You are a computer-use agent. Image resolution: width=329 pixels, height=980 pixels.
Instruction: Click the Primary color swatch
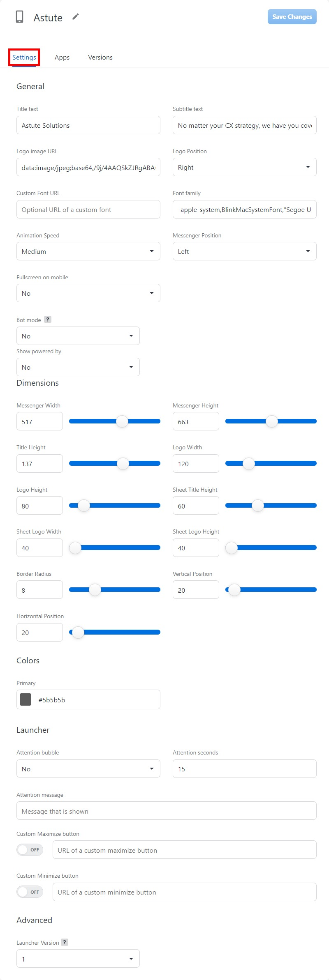pos(25,699)
